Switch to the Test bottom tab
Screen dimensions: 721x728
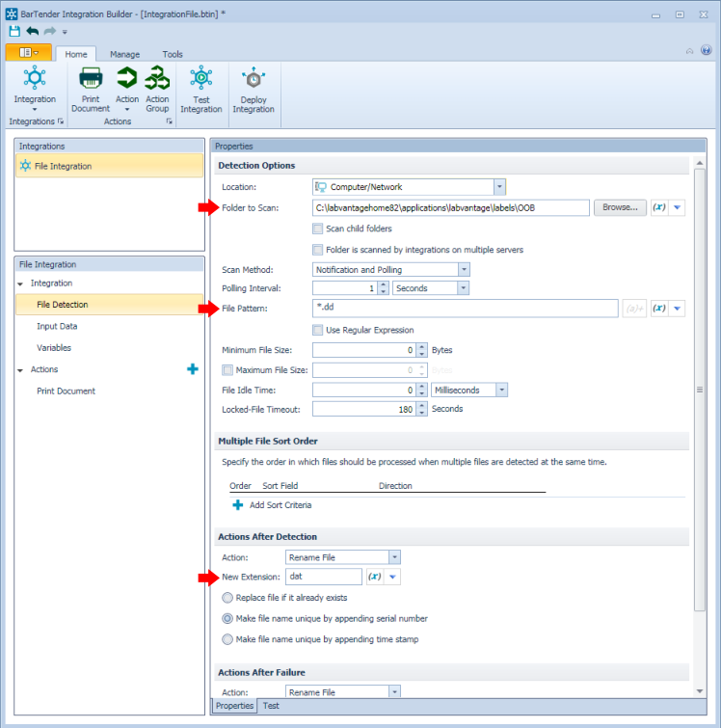[271, 706]
